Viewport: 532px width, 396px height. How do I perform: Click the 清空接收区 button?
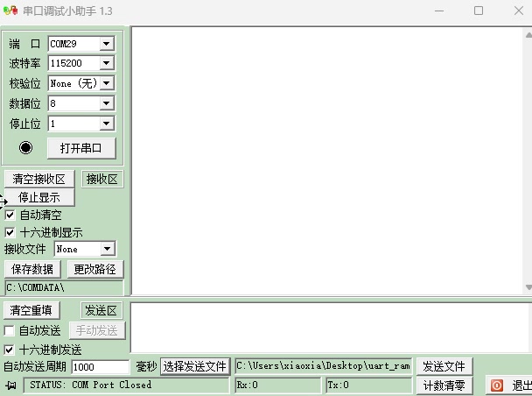point(38,179)
